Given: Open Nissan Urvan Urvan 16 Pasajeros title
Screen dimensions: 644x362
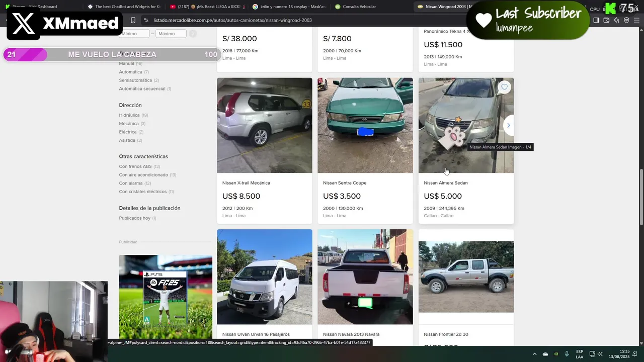Looking at the screenshot, I should (x=256, y=334).
